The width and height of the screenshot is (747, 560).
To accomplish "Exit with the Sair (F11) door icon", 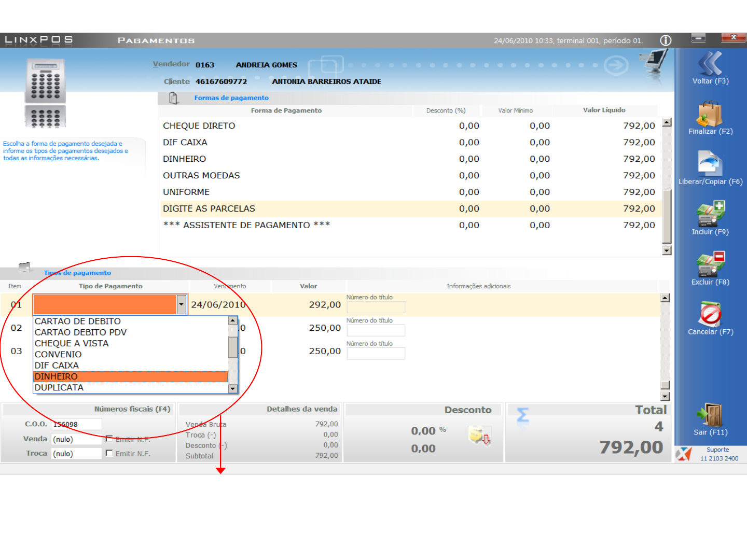I will coord(710,415).
